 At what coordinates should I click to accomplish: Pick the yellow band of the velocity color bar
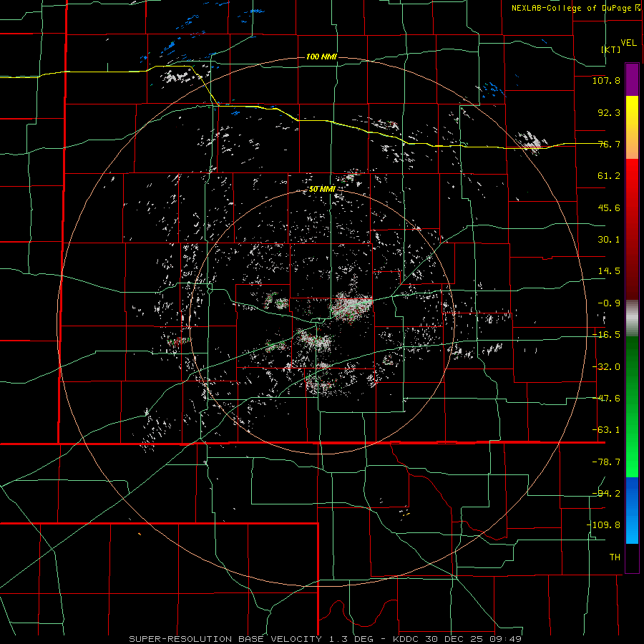click(x=632, y=127)
